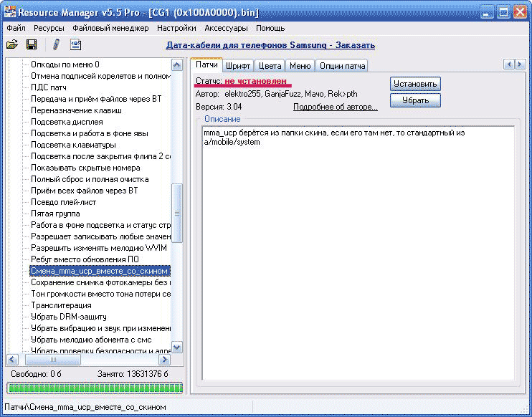Select Работа в фоне подсветка patch

pos(100,226)
